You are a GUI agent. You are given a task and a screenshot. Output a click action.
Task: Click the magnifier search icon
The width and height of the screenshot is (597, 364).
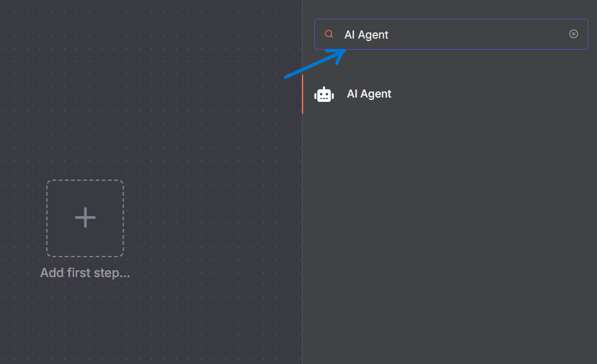(x=329, y=34)
